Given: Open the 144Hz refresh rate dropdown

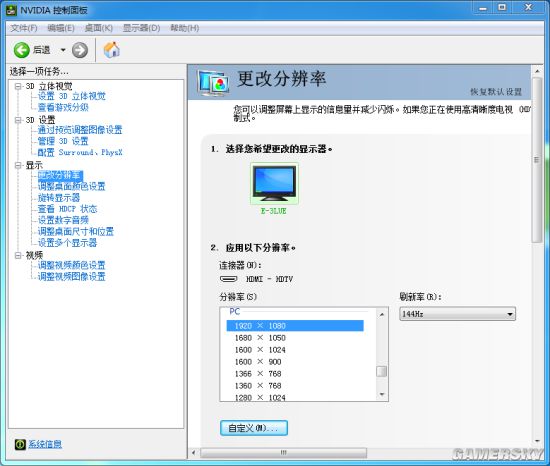Looking at the screenshot, I should coord(457,314).
